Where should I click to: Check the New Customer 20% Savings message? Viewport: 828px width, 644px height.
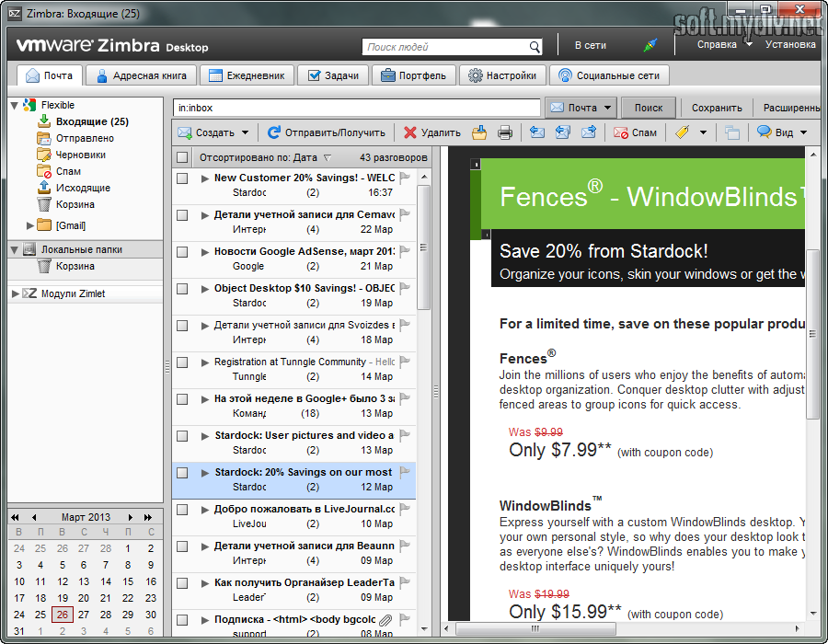(182, 178)
